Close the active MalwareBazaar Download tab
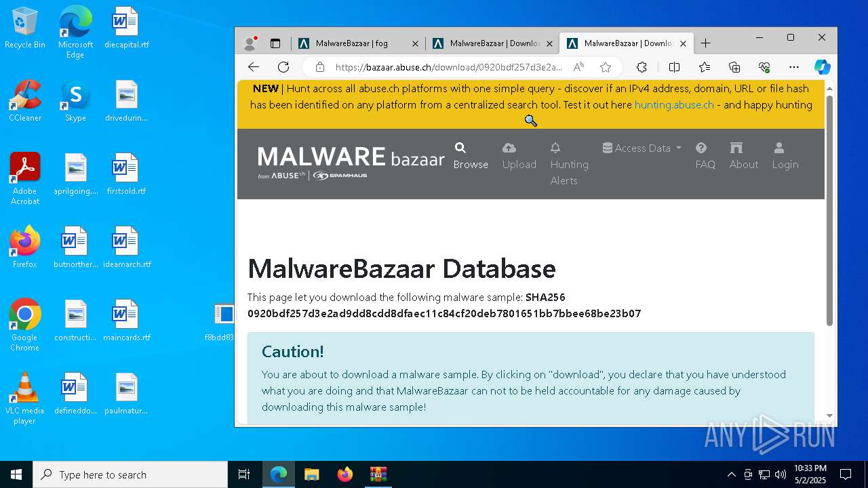868x488 pixels. (x=684, y=43)
